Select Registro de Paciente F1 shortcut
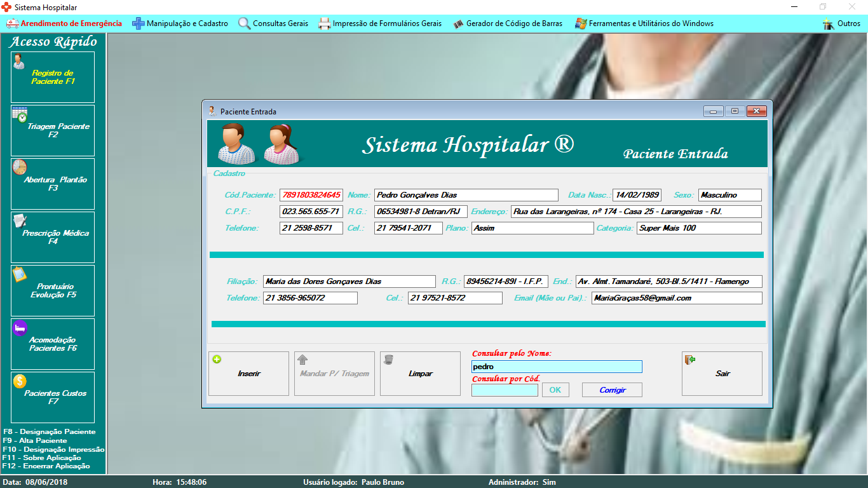 click(53, 78)
